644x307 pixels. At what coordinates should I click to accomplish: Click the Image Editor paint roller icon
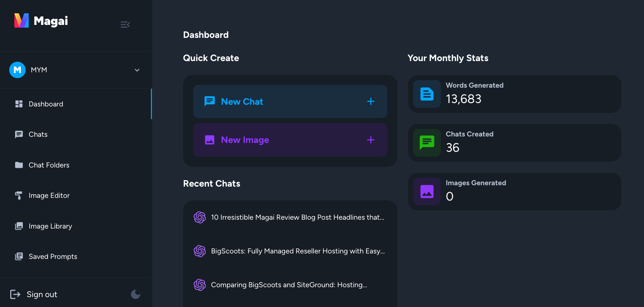pos(19,195)
